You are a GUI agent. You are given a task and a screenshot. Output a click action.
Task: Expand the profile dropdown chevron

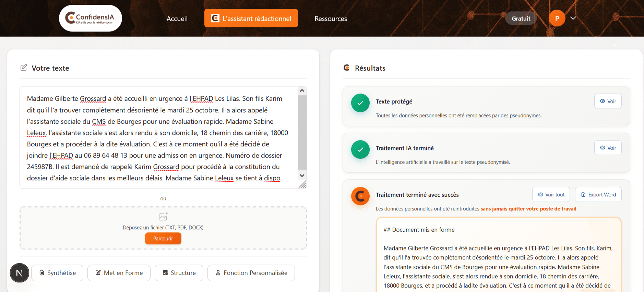pos(573,18)
